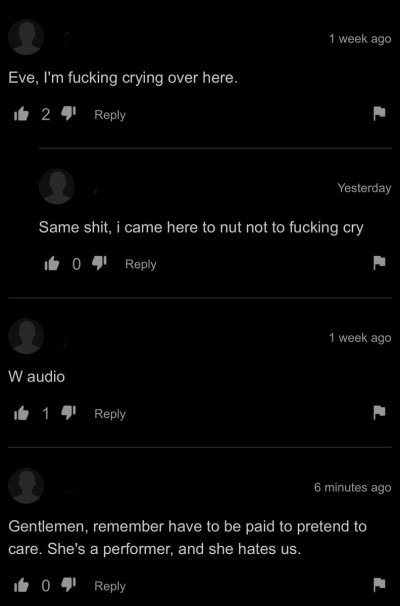Flag the "Gentlemen, remember" comment
This screenshot has width=400, height=606.
click(x=379, y=585)
